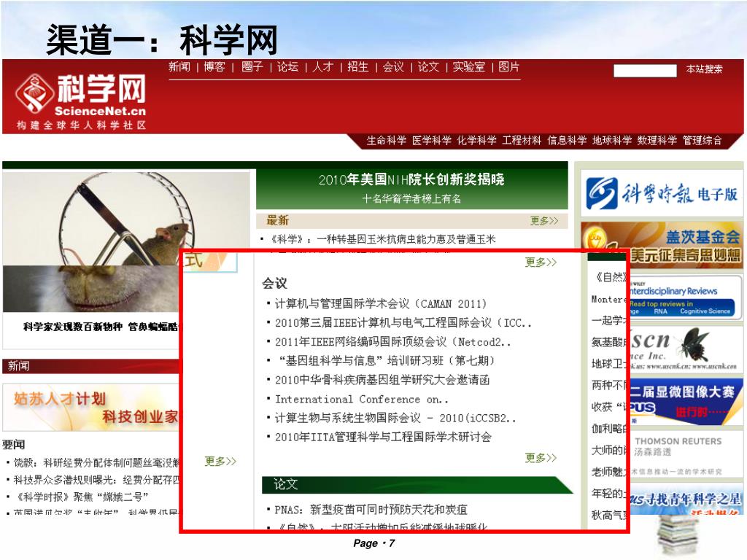Viewport: 747px width, 560px height.
Task: Open Wiley Interdisciplinary Reviews banner
Action: click(686, 297)
